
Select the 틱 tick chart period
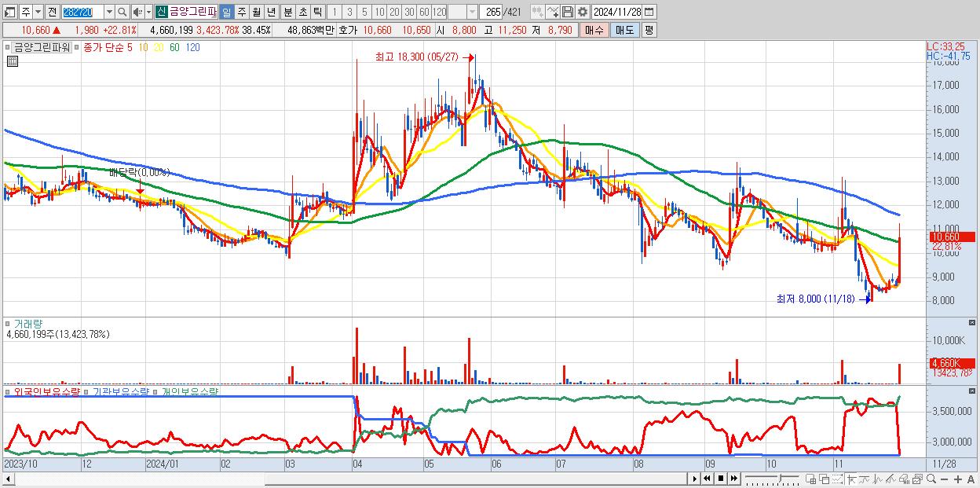tap(317, 12)
